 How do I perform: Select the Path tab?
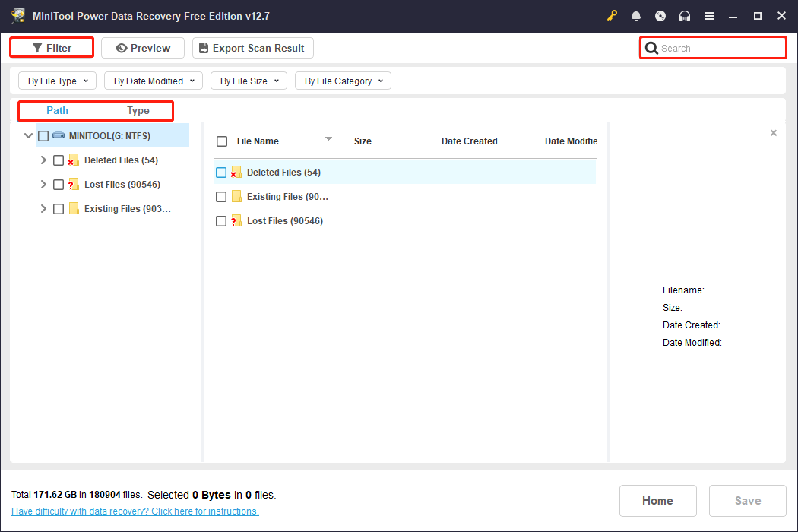click(57, 110)
